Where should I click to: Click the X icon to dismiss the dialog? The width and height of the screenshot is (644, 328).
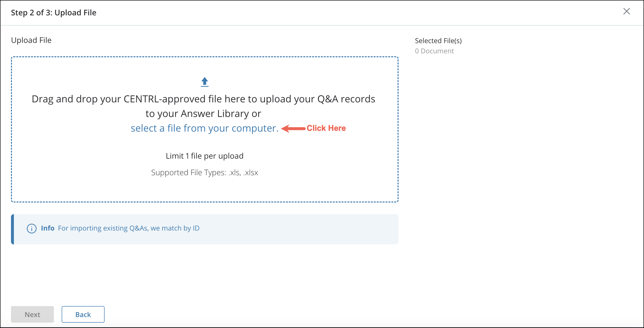point(627,11)
